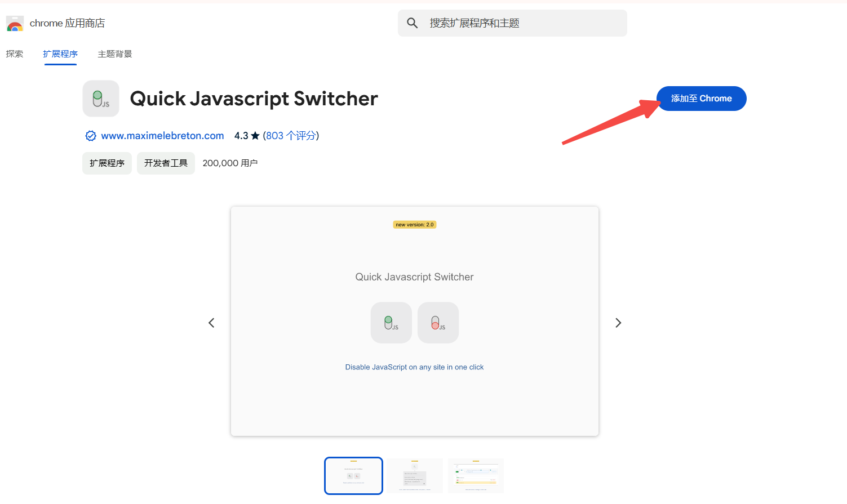The height and width of the screenshot is (504, 847).
Task: Focus the 搜索扩展程序和主题 search field
Action: pyautogui.click(x=512, y=23)
